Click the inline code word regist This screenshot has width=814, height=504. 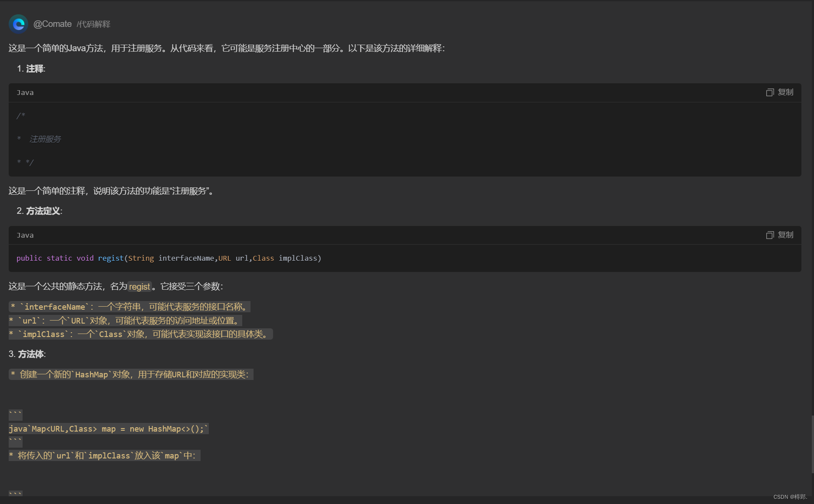(139, 287)
